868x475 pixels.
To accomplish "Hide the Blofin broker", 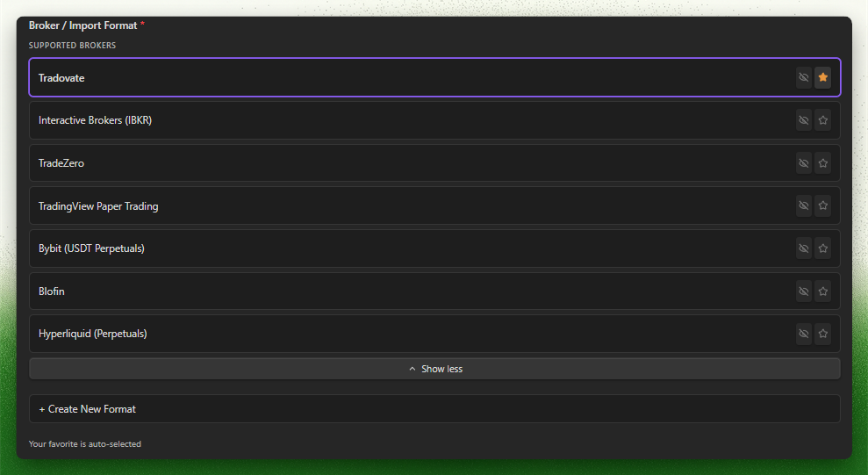I will 804,291.
